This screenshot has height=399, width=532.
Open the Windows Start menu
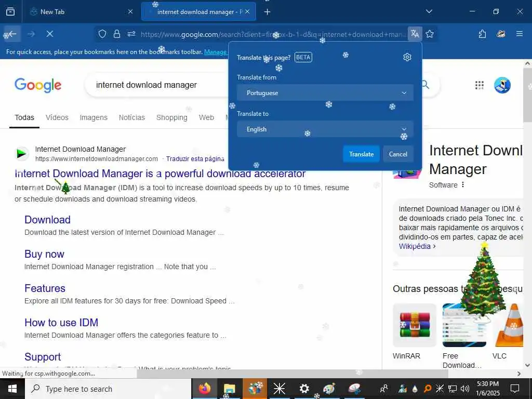coord(12,389)
